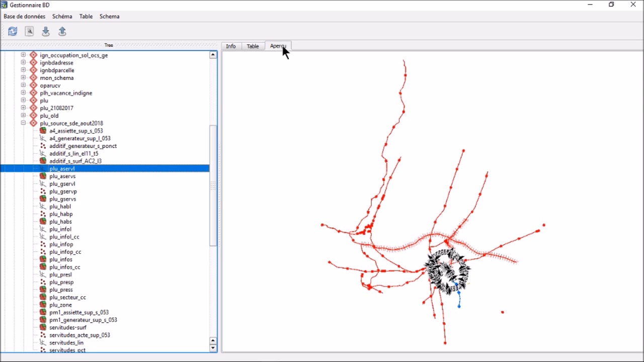Select the plu_habl table

click(60, 207)
